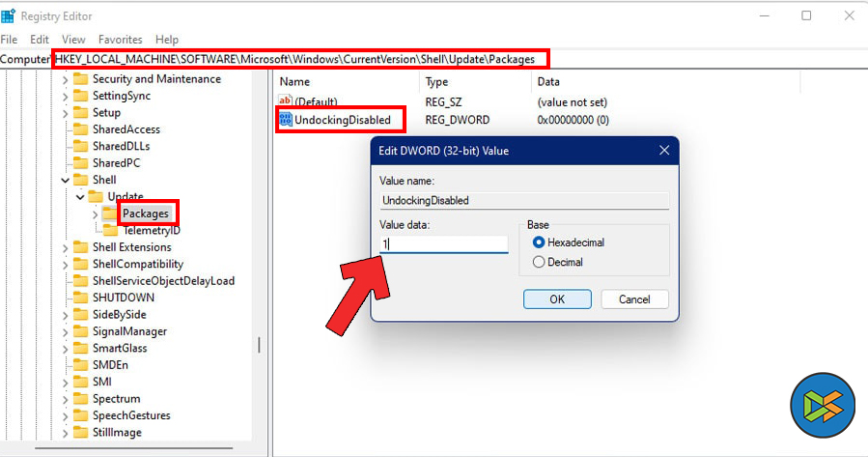
Task: Select the SMDEn folder icon
Action: coord(81,364)
